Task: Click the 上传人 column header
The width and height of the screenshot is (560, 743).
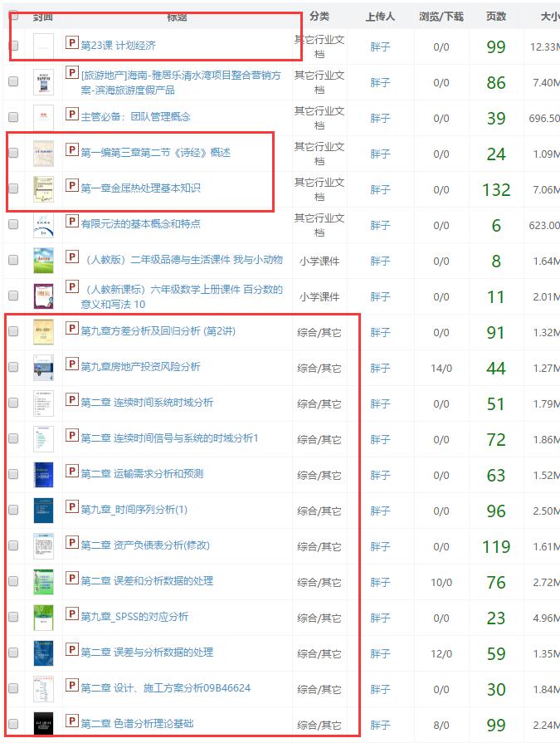Action: pyautogui.click(x=380, y=16)
